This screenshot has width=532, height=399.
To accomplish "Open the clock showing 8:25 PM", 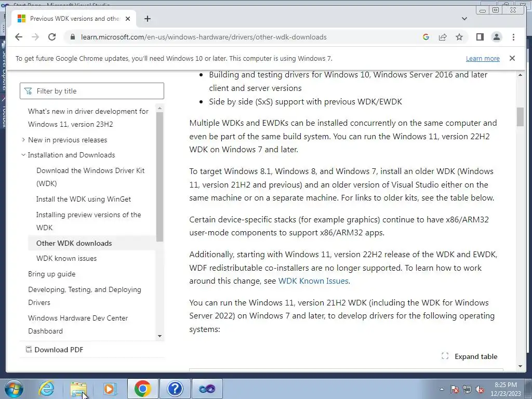I will (x=506, y=389).
